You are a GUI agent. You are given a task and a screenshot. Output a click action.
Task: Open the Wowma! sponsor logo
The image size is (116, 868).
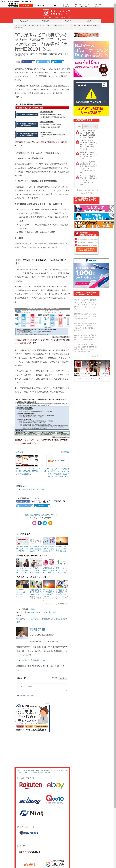[x=30, y=864]
